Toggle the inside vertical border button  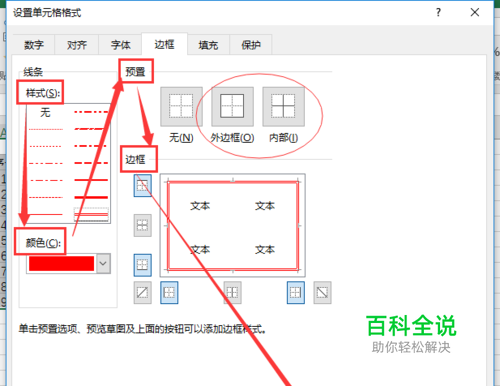[x=232, y=293]
